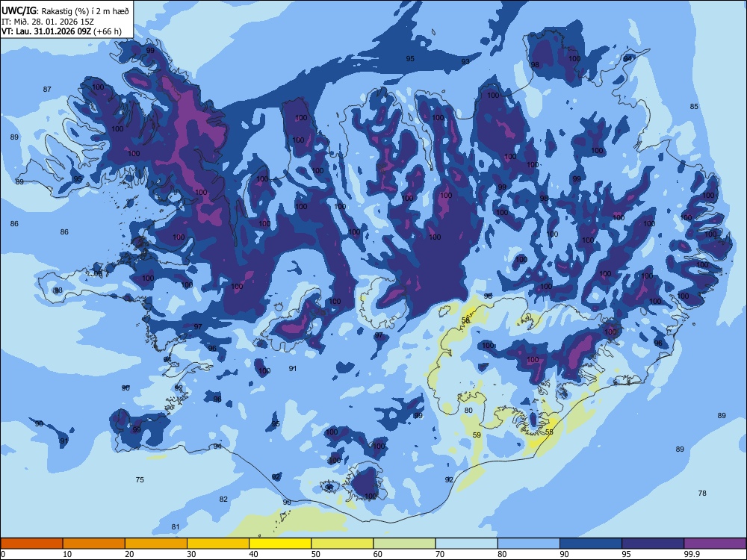Click the title 'UWC/IG: Rakastig (%) í 2 m hæð'
The width and height of the screenshot is (747, 560).
pos(65,11)
